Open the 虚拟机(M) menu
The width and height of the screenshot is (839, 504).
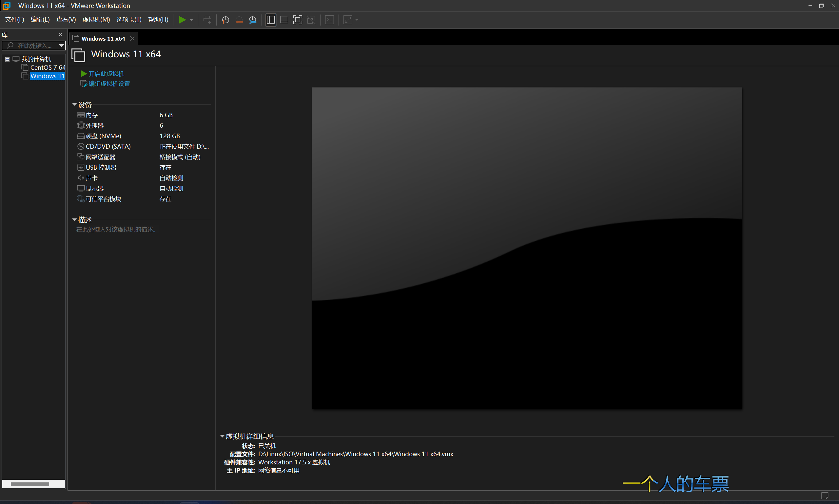point(96,20)
